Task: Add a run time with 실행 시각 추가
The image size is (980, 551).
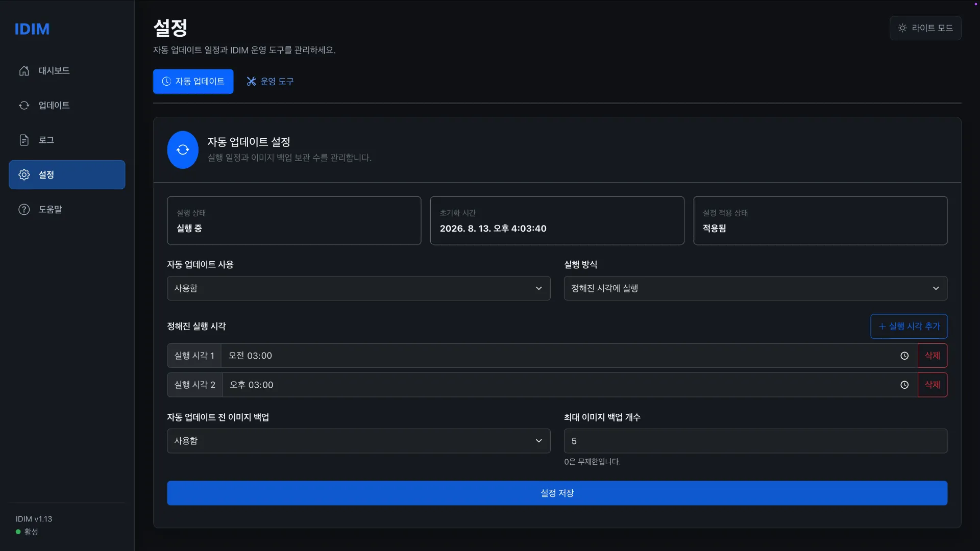Action: (x=909, y=327)
